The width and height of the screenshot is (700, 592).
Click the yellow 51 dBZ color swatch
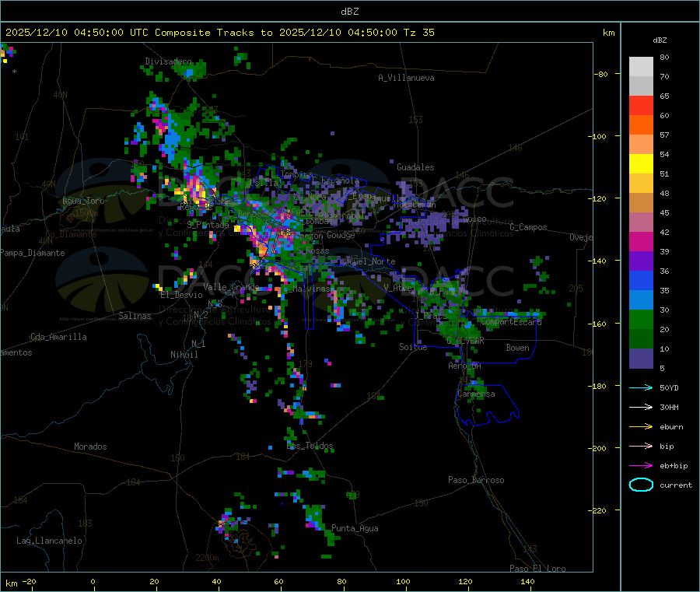point(641,164)
